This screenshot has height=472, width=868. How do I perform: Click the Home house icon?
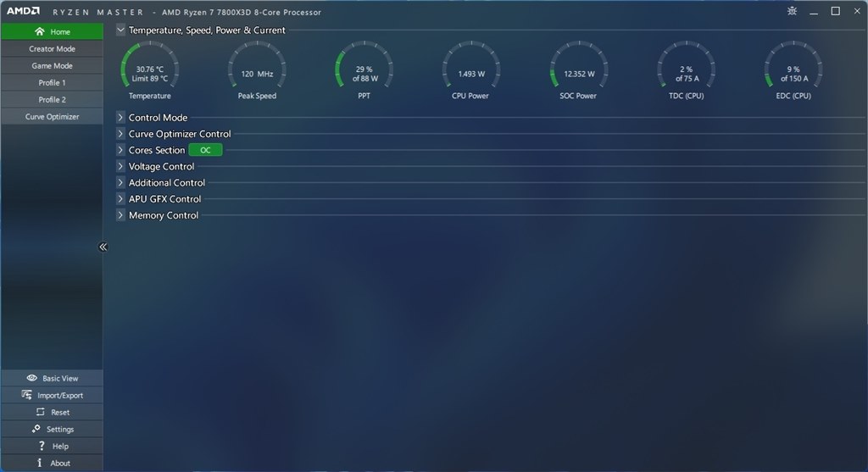39,31
